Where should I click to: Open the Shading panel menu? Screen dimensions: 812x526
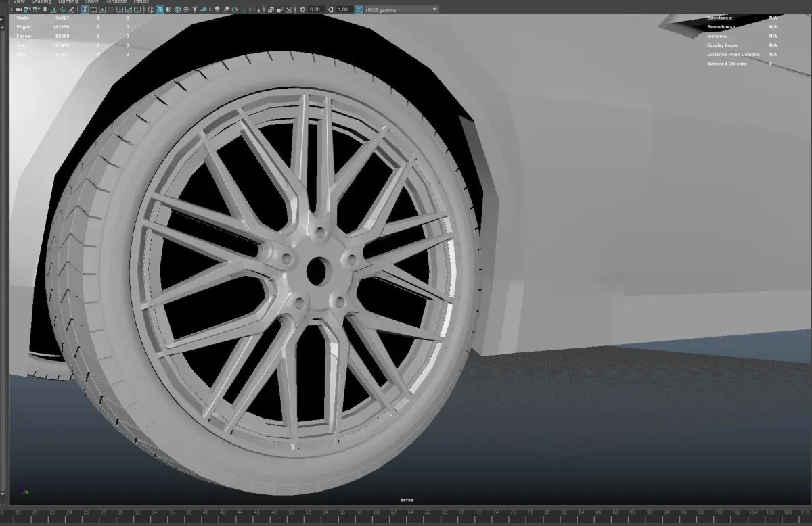[41, 2]
